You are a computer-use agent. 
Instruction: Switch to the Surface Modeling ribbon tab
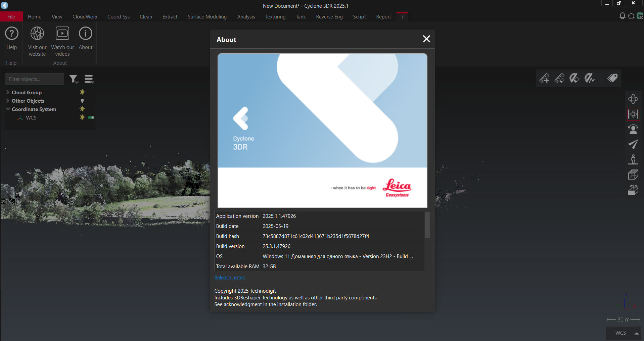[207, 16]
